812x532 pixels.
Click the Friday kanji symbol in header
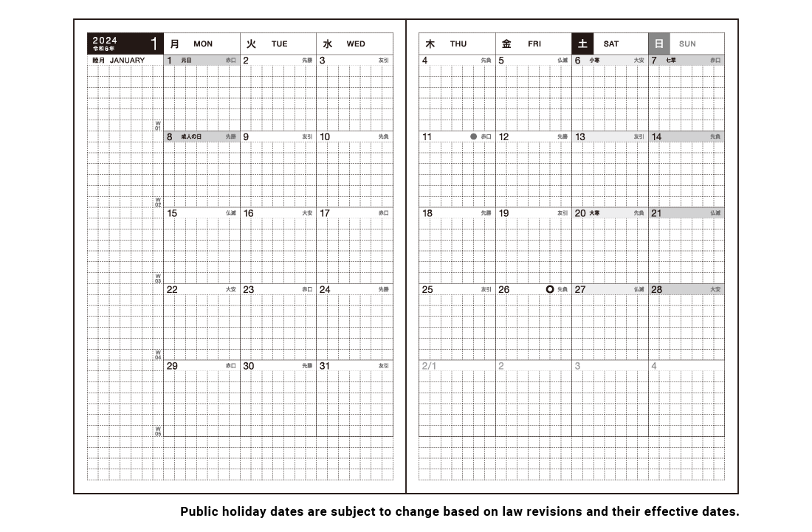[506, 44]
